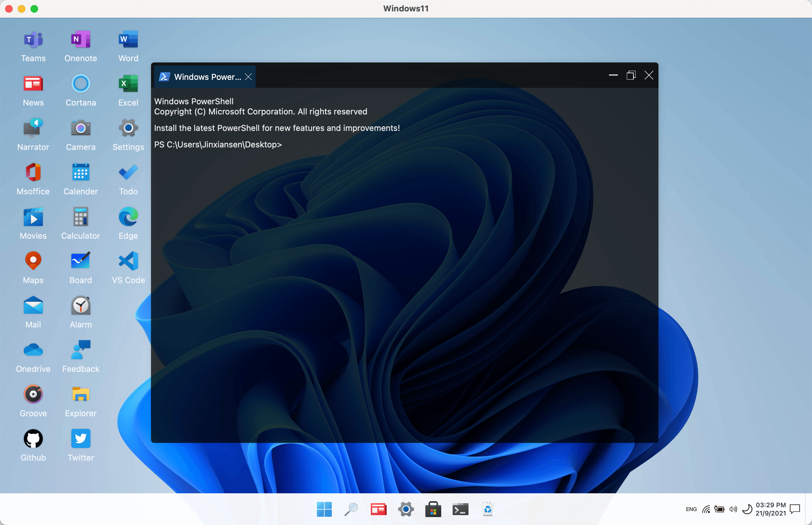This screenshot has height=525, width=812.
Task: Click the terminal icon in the taskbar
Action: 460,510
